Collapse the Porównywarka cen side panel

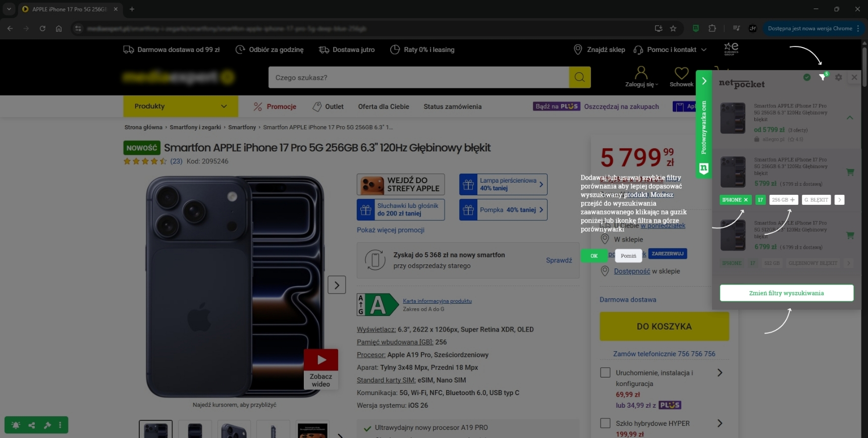click(x=704, y=81)
